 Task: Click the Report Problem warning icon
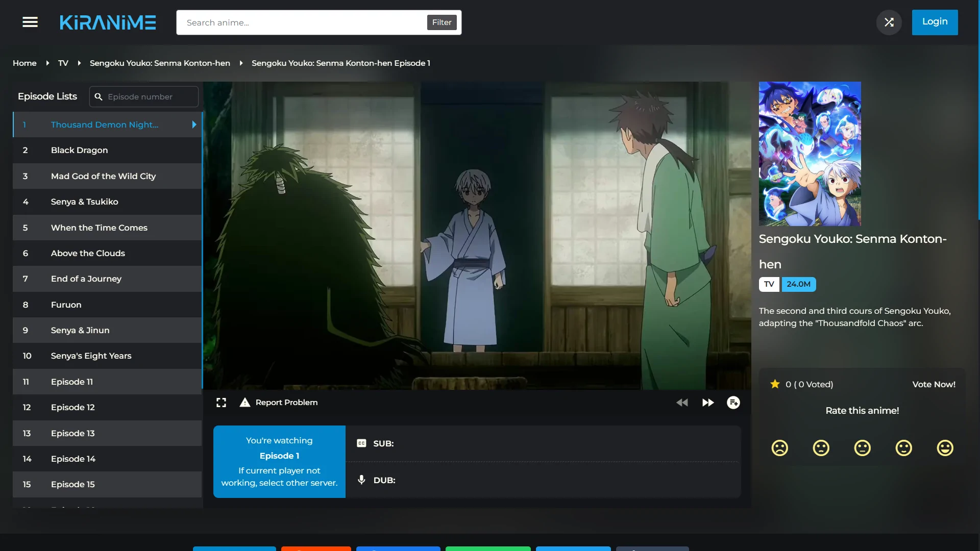pyautogui.click(x=245, y=403)
